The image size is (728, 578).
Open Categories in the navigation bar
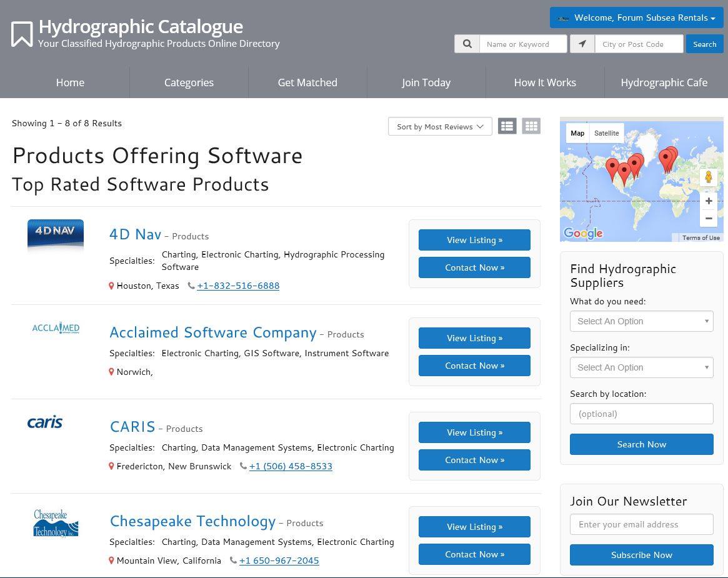click(x=189, y=82)
